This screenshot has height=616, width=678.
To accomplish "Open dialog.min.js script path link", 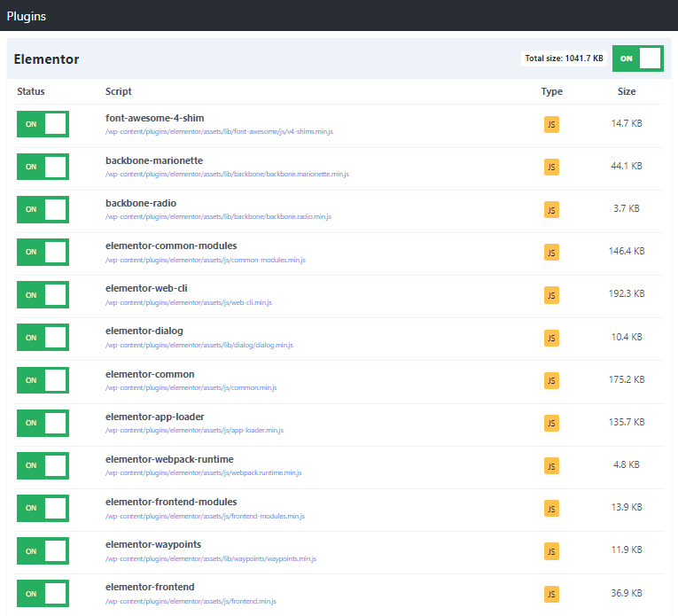I will point(199,345).
